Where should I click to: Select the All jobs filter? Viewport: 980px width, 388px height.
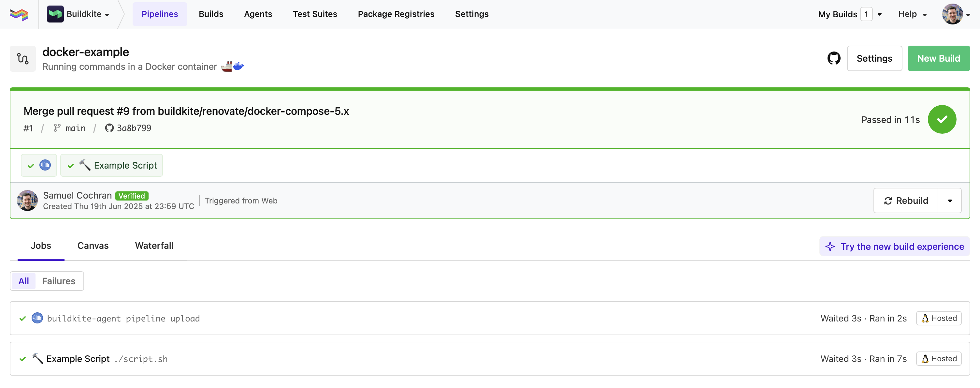click(23, 281)
